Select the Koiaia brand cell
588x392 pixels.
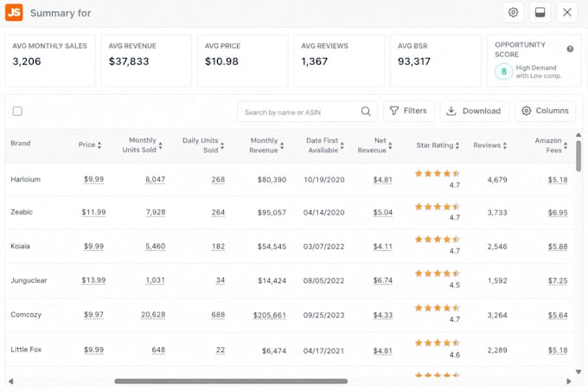point(20,246)
